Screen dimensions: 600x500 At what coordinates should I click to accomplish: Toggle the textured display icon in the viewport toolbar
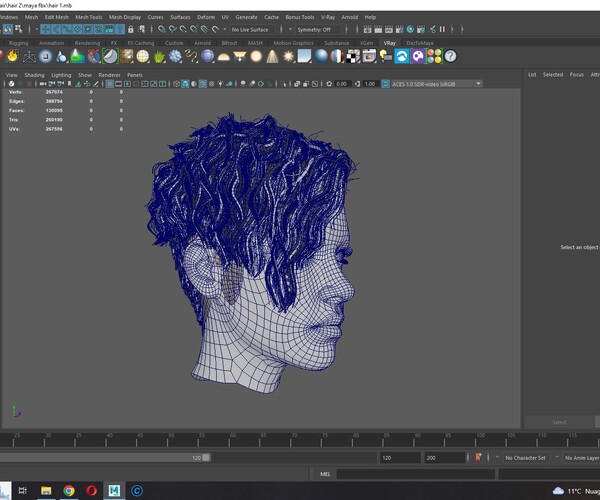click(211, 84)
